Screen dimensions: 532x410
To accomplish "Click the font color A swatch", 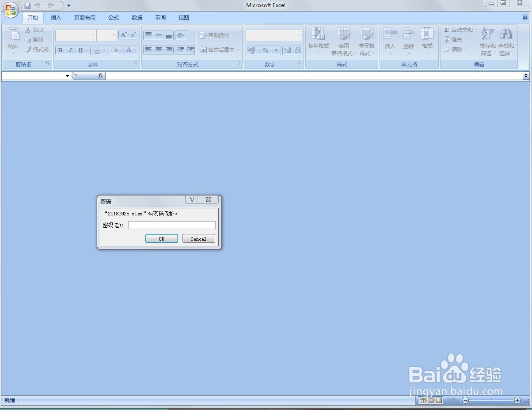I will click(x=129, y=50).
